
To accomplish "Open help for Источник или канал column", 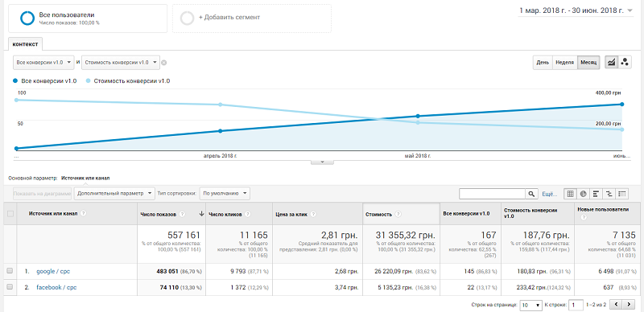I will (84, 213).
